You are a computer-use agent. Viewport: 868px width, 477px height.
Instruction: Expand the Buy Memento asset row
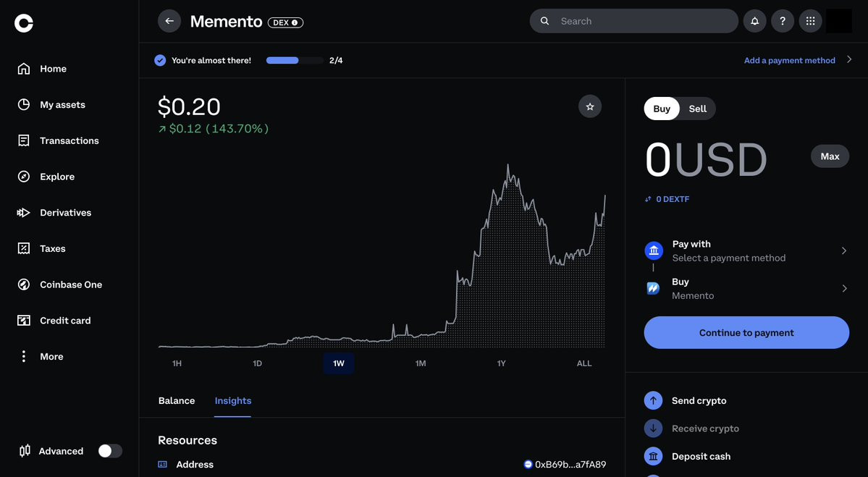(746, 288)
